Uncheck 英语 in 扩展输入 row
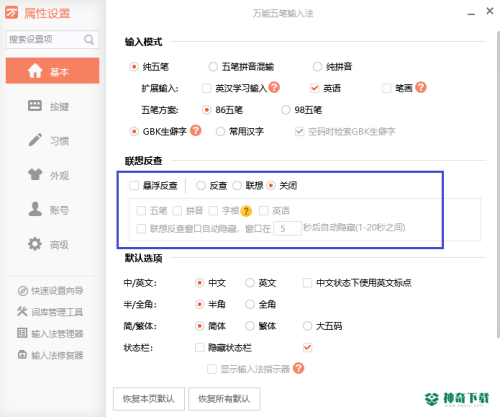The image size is (500, 417). coord(314,88)
